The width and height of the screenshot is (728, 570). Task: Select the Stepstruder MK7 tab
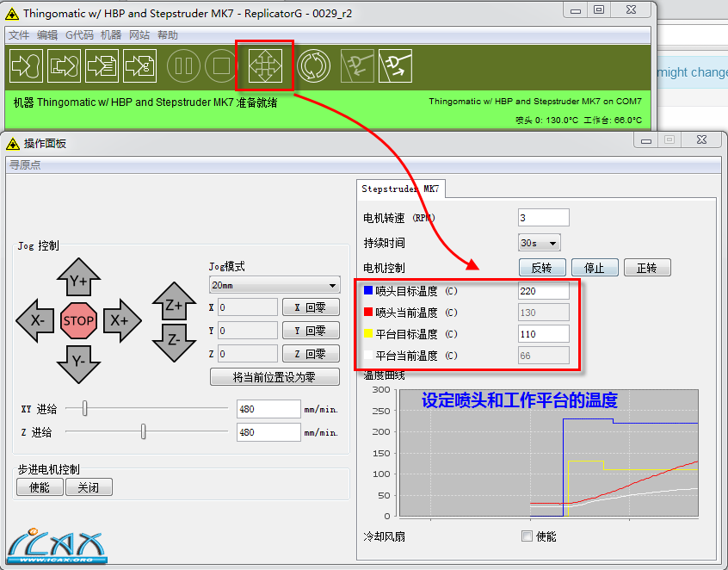pyautogui.click(x=401, y=189)
